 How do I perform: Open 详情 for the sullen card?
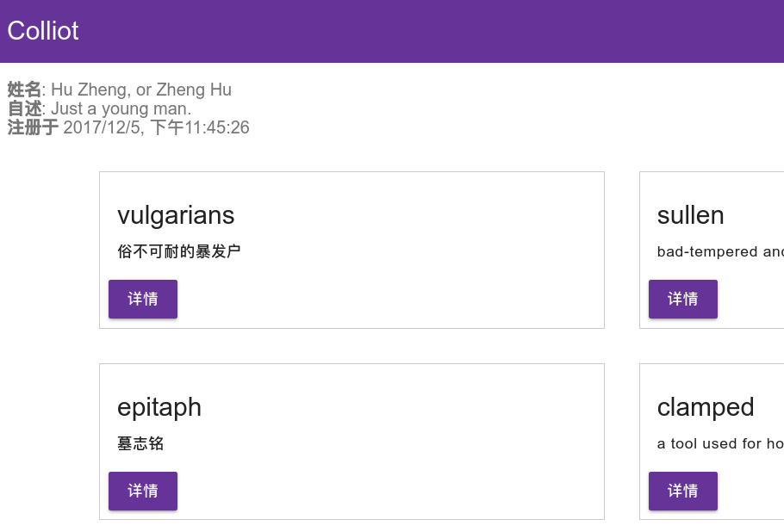point(682,299)
